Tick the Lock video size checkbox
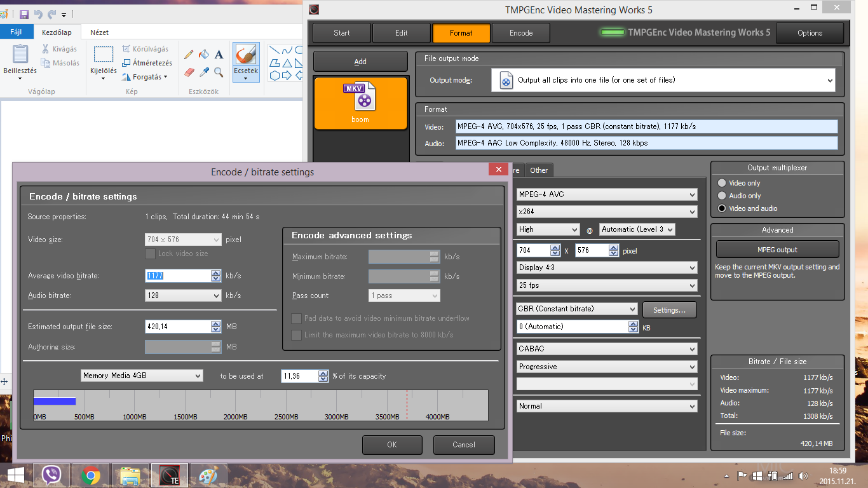The image size is (868, 488). tap(150, 254)
